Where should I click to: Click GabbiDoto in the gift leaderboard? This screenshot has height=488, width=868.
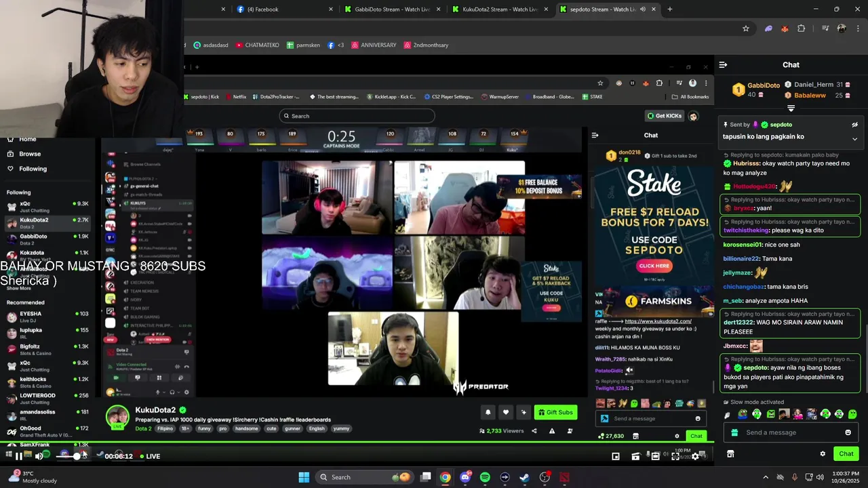[x=763, y=85]
